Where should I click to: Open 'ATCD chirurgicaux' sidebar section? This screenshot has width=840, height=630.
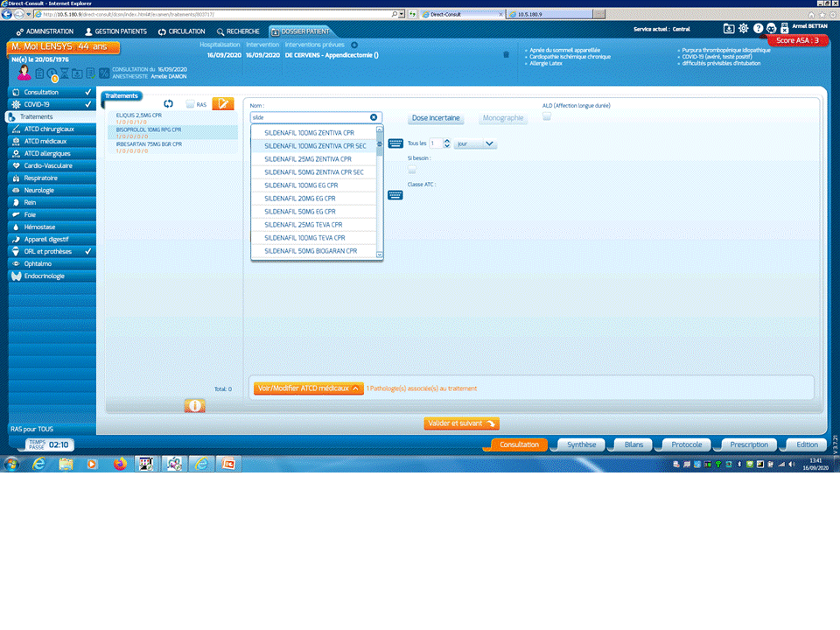52,129
